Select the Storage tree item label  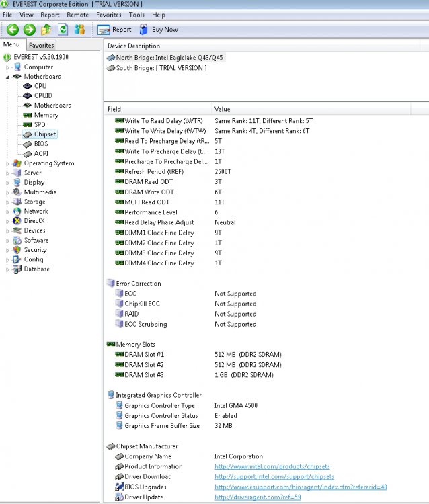pos(35,202)
